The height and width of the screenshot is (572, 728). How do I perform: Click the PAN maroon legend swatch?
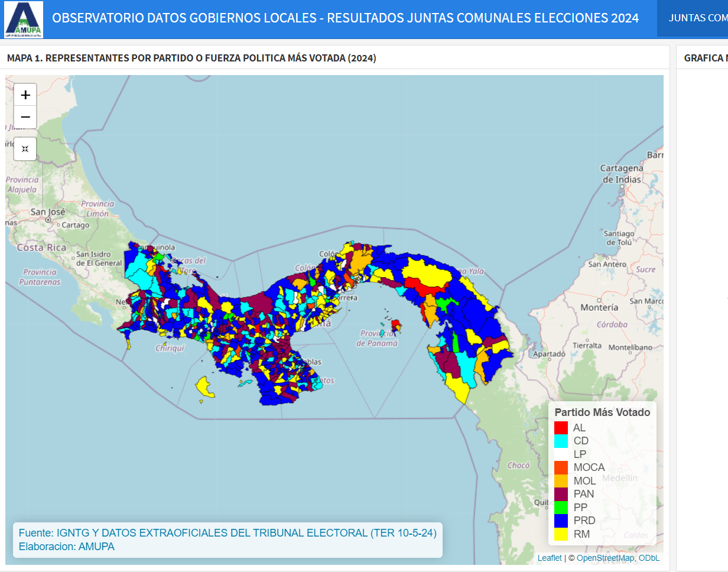tap(561, 494)
